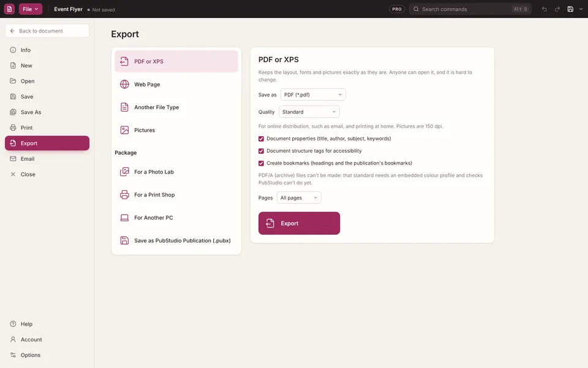Click the Info circle icon in sidebar
Image resolution: width=588 pixels, height=368 pixels.
click(x=13, y=50)
